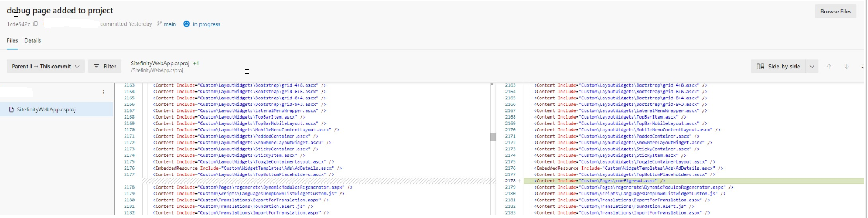Click the grid-9+3.ascx line in left pane
868x218 pixels.
click(240, 104)
